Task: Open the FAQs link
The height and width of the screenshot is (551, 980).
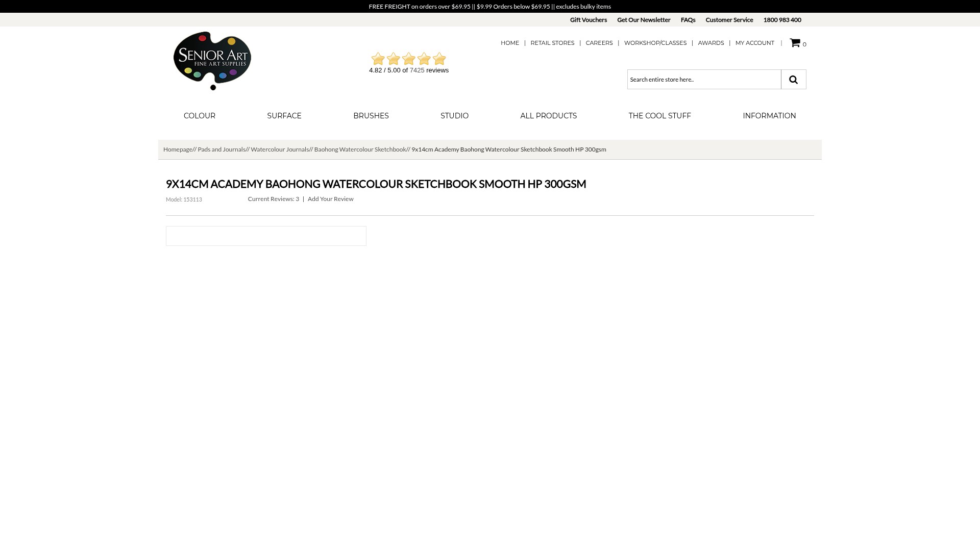Action: tap(688, 20)
